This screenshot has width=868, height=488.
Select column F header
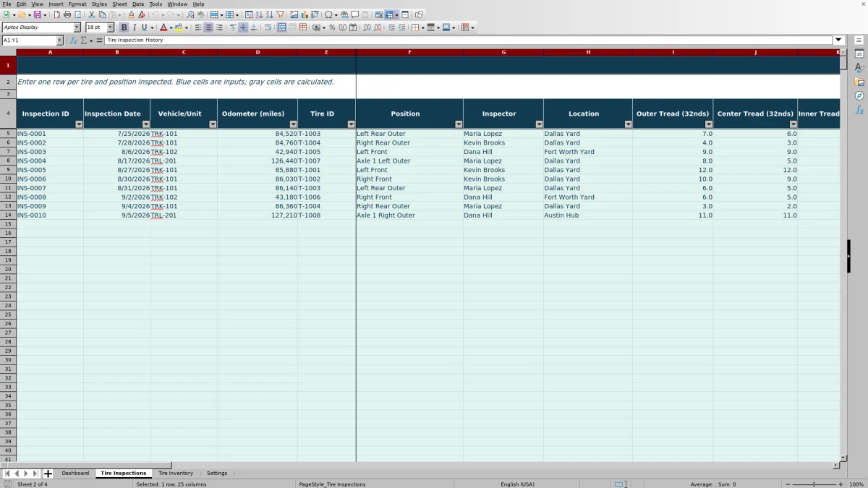(x=409, y=52)
